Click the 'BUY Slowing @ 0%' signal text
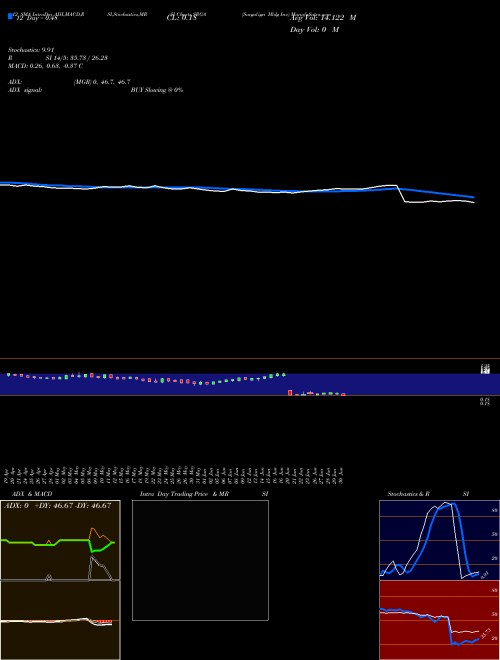500x660 pixels. tap(157, 90)
